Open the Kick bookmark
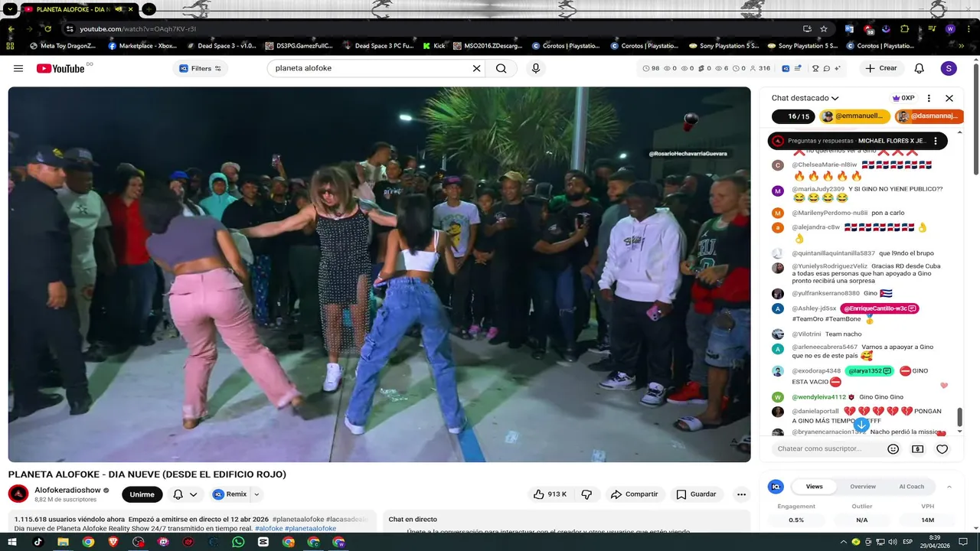This screenshot has width=980, height=551. [x=433, y=46]
